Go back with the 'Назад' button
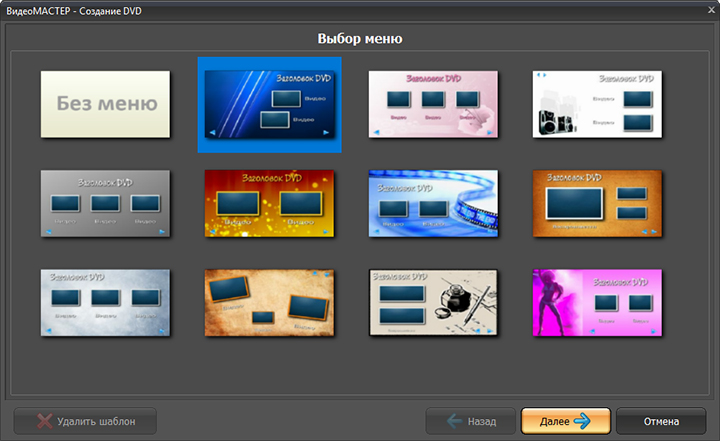 (x=470, y=421)
